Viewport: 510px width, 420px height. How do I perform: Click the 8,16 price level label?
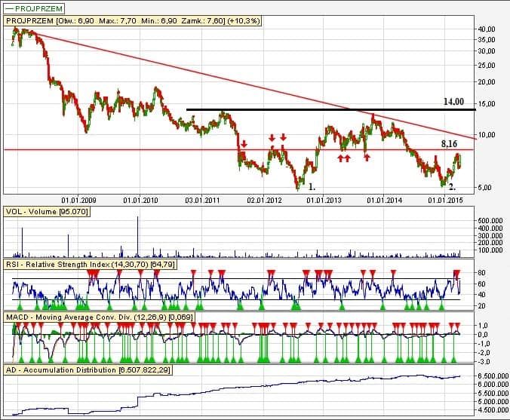point(450,142)
